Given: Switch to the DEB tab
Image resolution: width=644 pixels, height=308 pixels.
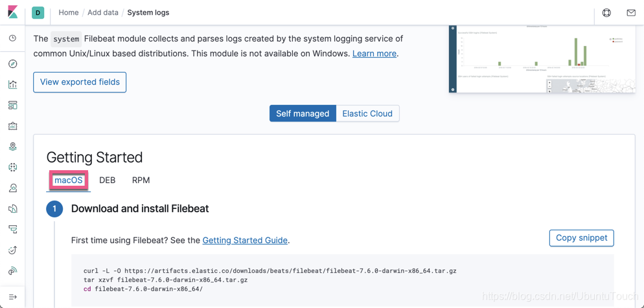Looking at the screenshot, I should (107, 180).
